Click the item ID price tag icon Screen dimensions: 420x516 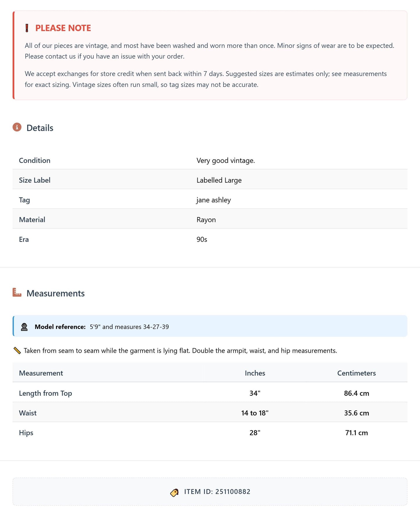click(x=174, y=493)
